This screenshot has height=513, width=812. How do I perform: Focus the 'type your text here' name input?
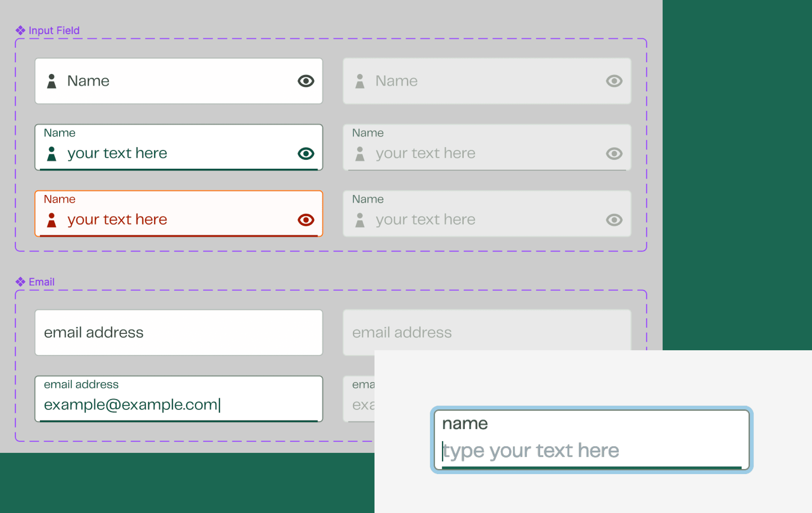pos(591,451)
